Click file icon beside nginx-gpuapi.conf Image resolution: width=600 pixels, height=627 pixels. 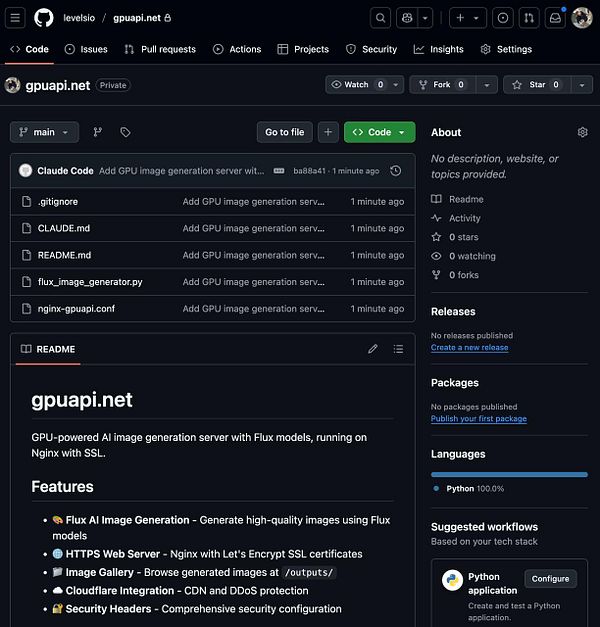click(x=26, y=309)
